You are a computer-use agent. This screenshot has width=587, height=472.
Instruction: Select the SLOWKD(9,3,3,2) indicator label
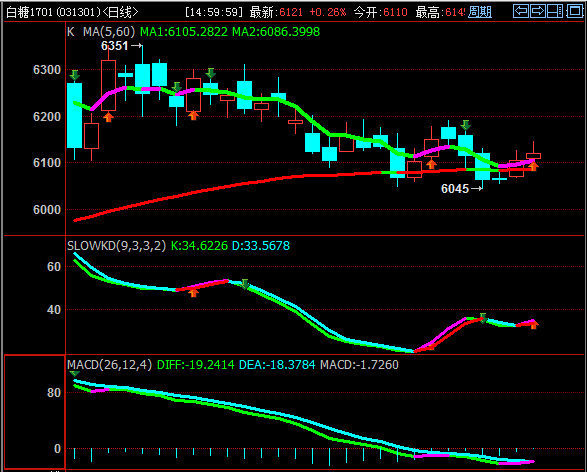click(x=116, y=246)
